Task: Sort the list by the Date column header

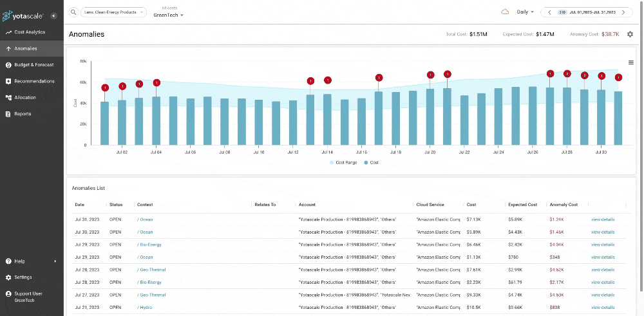Action: 79,205
